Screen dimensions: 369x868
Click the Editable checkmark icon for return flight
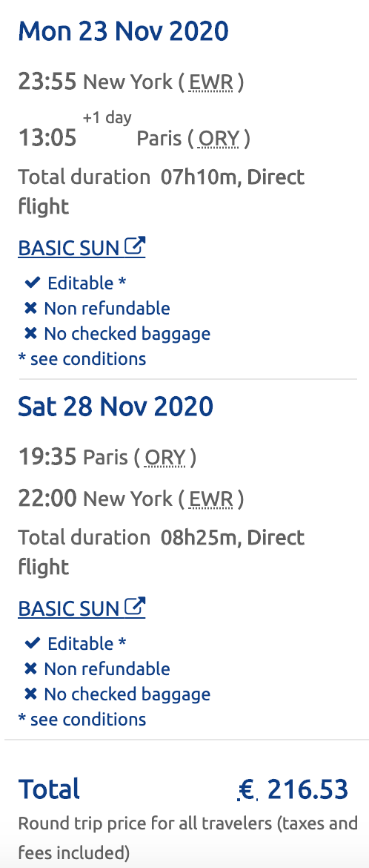pyautogui.click(x=33, y=643)
